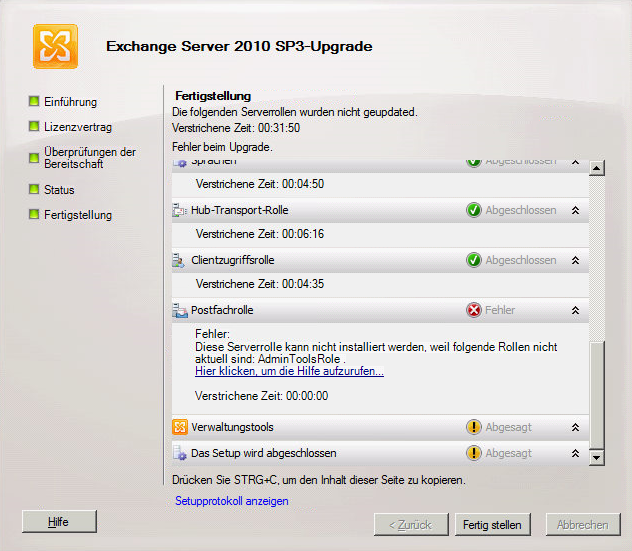Click the Exchange Server logo icon

(55, 46)
